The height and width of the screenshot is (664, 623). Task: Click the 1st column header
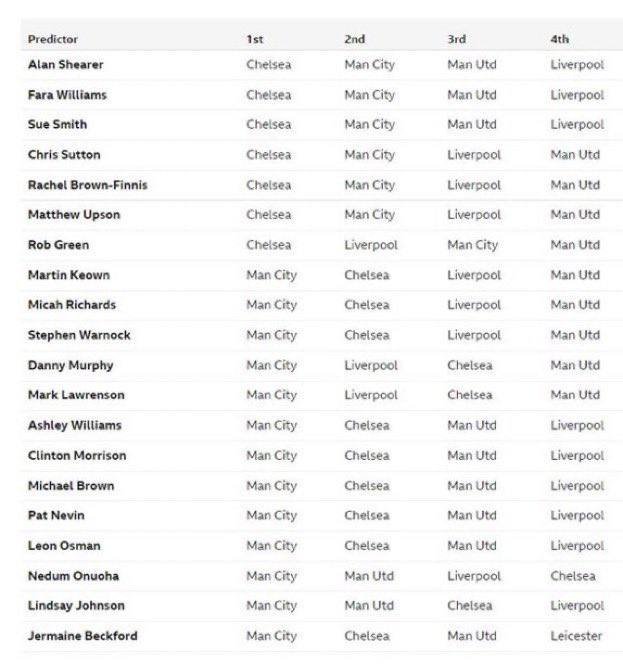coord(255,39)
